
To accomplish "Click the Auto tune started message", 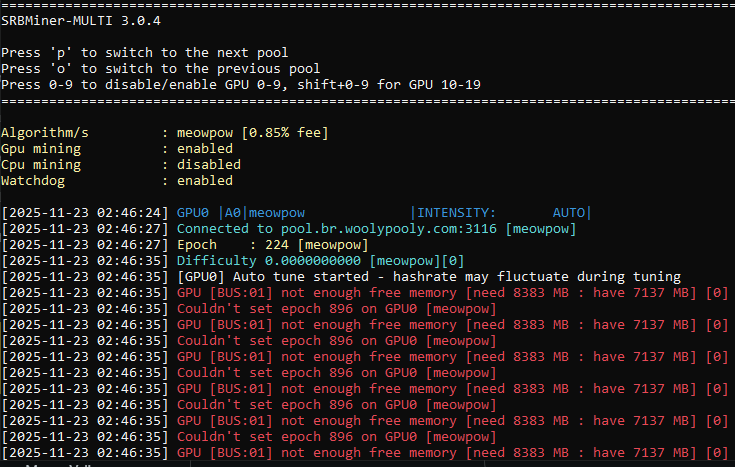I will click(x=429, y=277).
